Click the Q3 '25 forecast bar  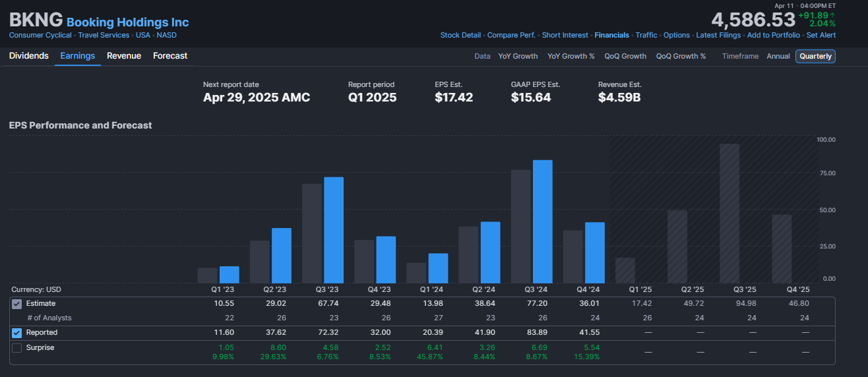[x=729, y=214]
